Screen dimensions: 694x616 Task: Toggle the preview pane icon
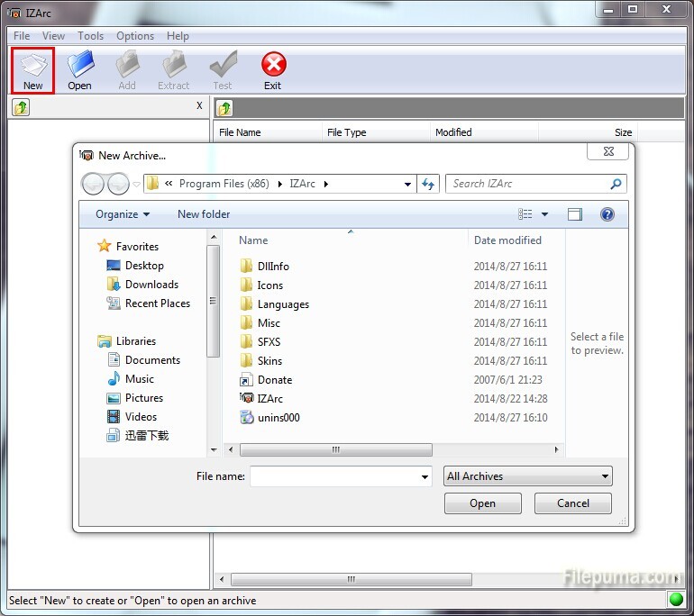point(575,214)
